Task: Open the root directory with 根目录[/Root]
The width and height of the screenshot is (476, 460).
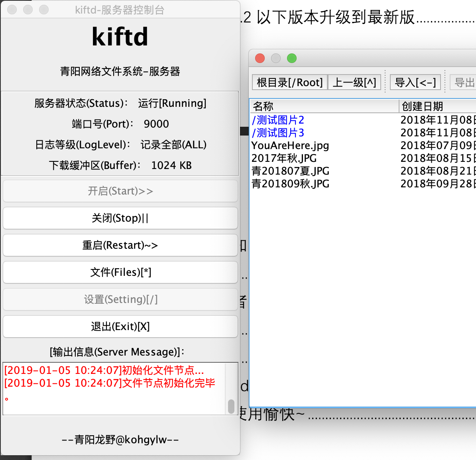Action: (x=289, y=82)
